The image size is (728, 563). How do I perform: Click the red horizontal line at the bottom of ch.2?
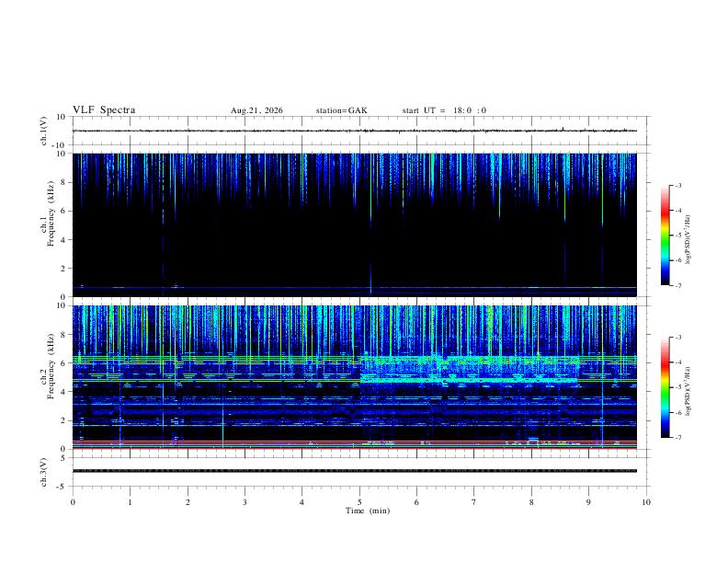point(355,448)
